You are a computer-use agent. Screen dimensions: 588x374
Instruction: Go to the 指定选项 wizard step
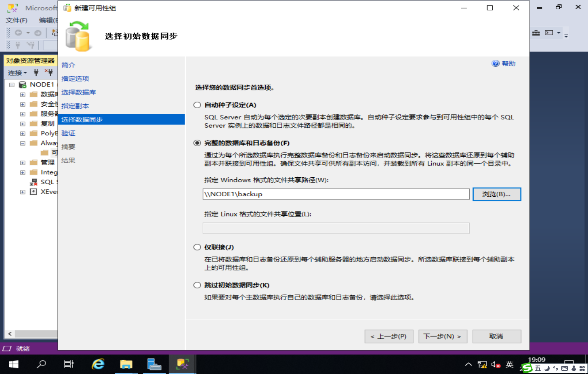coord(75,79)
